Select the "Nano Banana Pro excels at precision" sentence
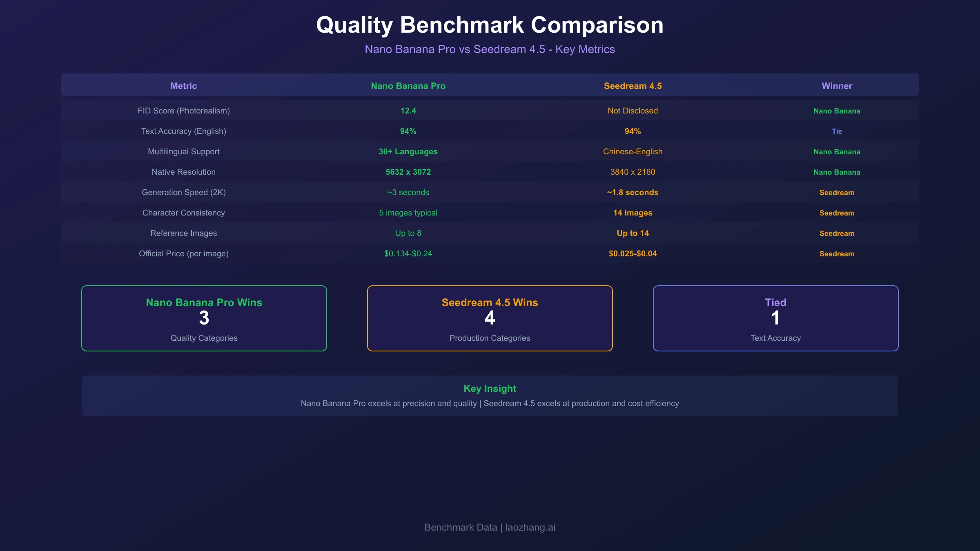Image resolution: width=980 pixels, height=551 pixels. click(490, 403)
